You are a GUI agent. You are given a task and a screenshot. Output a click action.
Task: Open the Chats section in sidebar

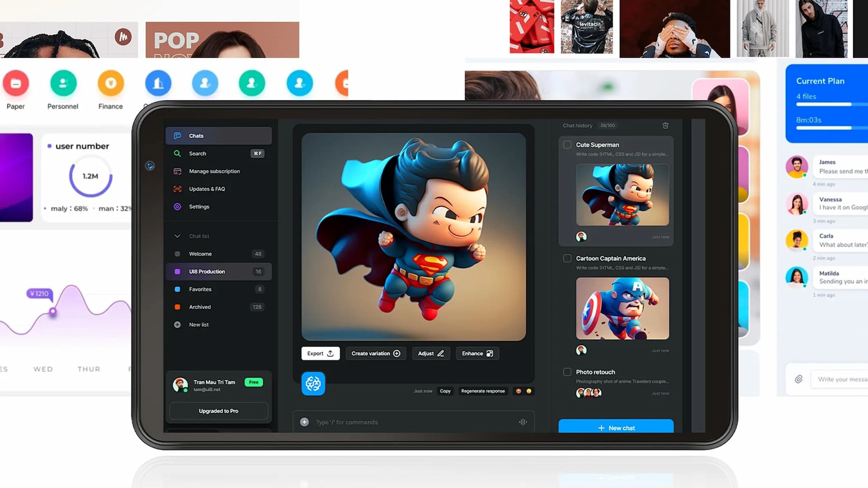tap(218, 136)
